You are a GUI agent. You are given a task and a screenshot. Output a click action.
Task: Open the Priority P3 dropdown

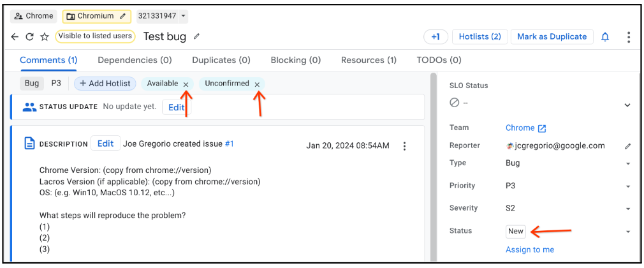pos(627,186)
